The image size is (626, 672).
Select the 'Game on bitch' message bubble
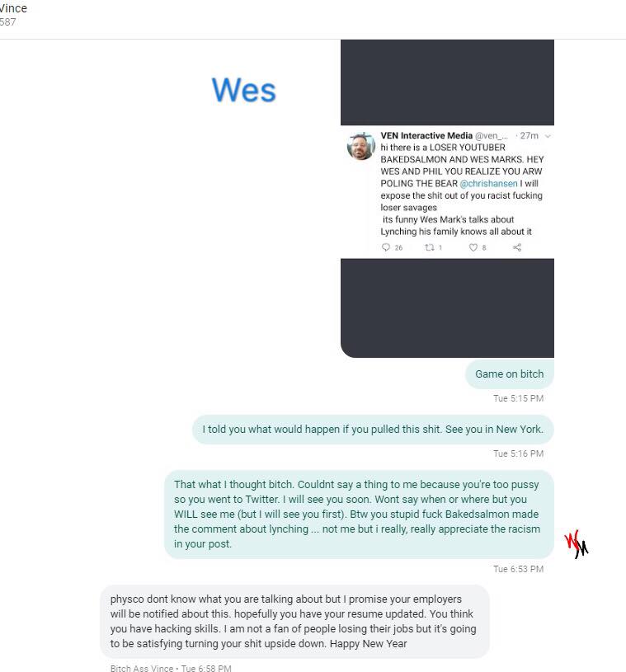pos(510,374)
